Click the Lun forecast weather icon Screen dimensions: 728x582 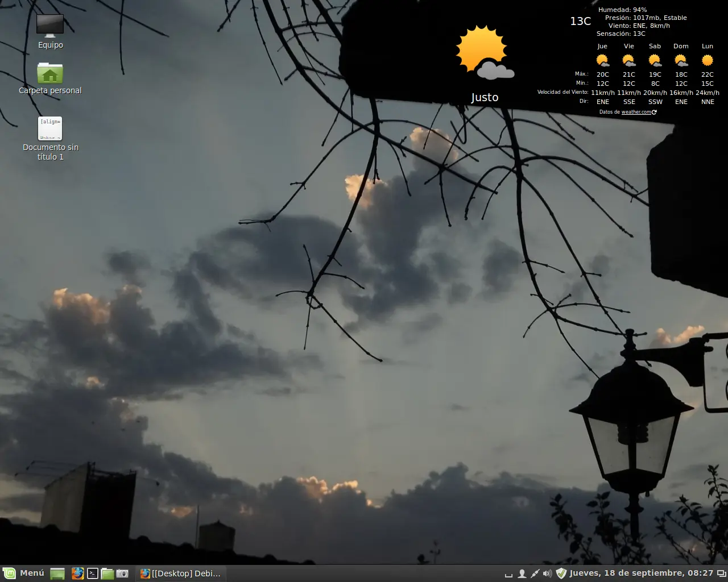coord(708,60)
